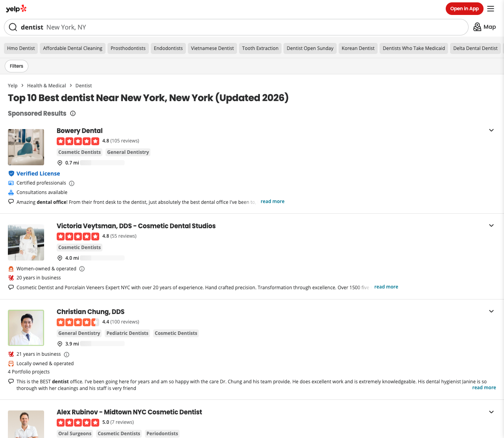
Task: Open the Map view icon
Action: 477,27
